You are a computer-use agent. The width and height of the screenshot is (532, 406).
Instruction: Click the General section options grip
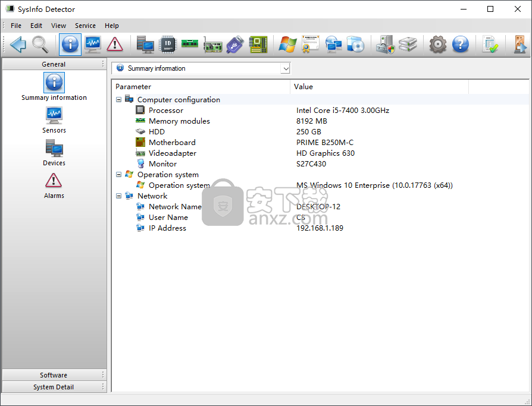[x=103, y=64]
